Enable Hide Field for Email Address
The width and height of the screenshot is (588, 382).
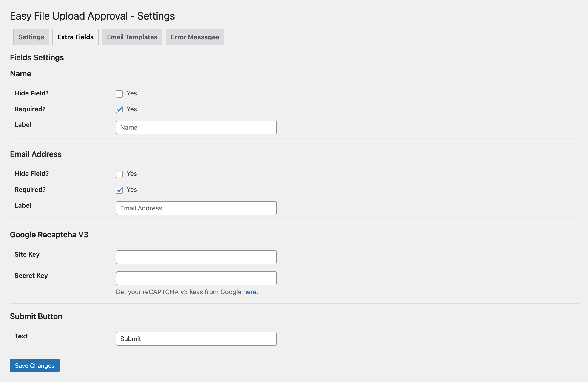pos(119,174)
